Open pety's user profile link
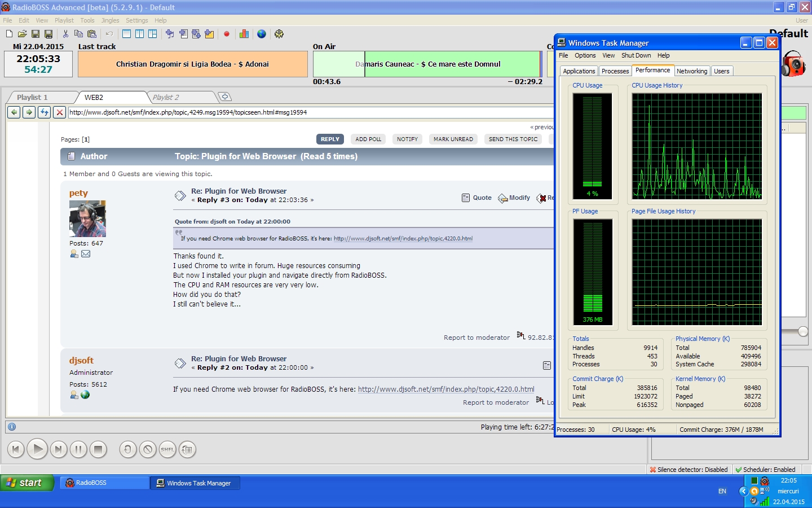 (78, 193)
